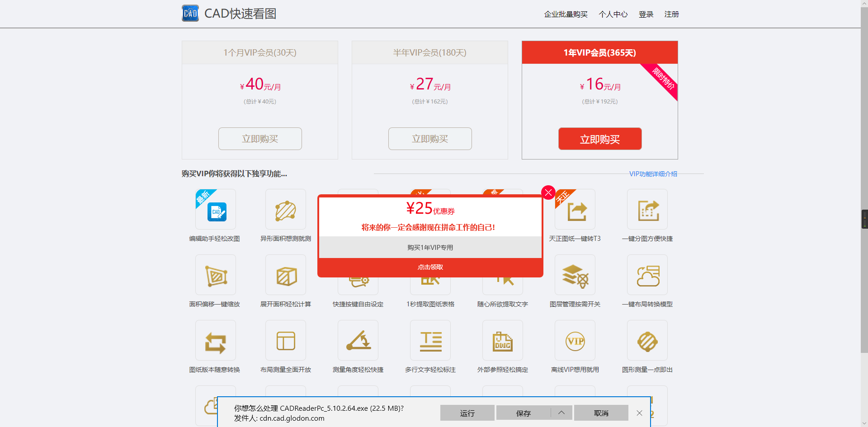Claim coupon with 点击领取
Image resolution: width=868 pixels, height=427 pixels.
430,267
